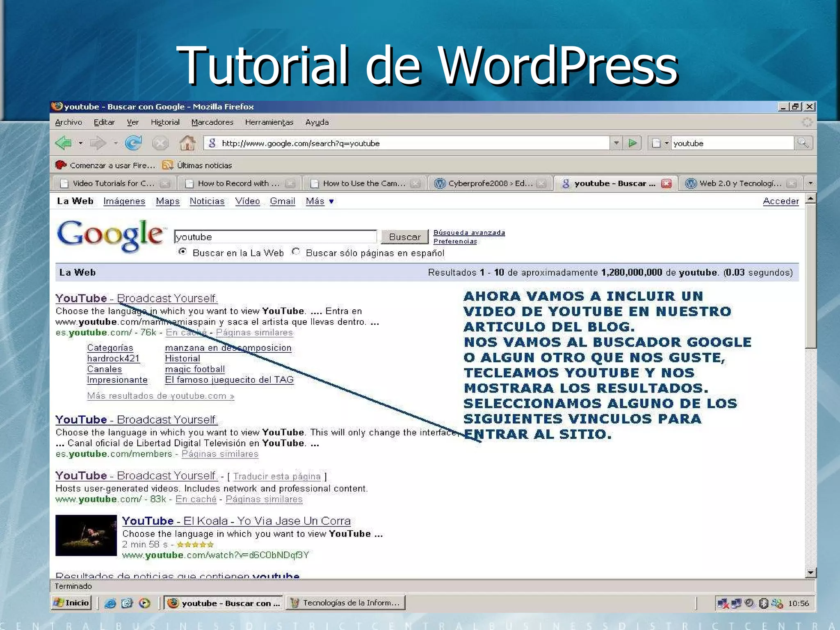Switch to the Cyberprofe2008 tab

490,183
